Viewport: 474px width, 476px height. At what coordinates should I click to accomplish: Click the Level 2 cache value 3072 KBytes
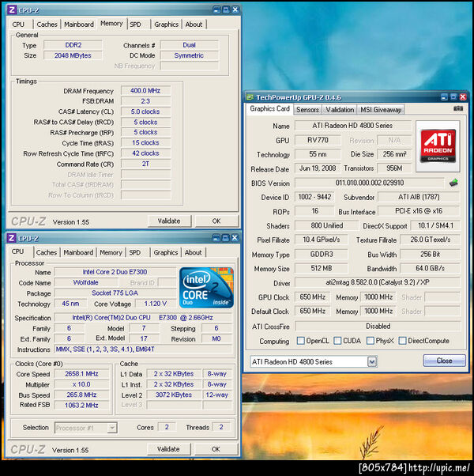174,395
